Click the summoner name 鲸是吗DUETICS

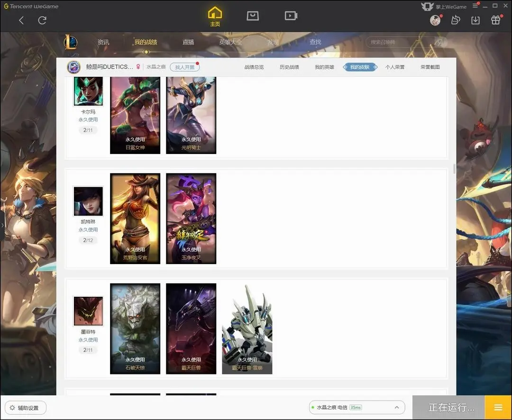tap(110, 67)
